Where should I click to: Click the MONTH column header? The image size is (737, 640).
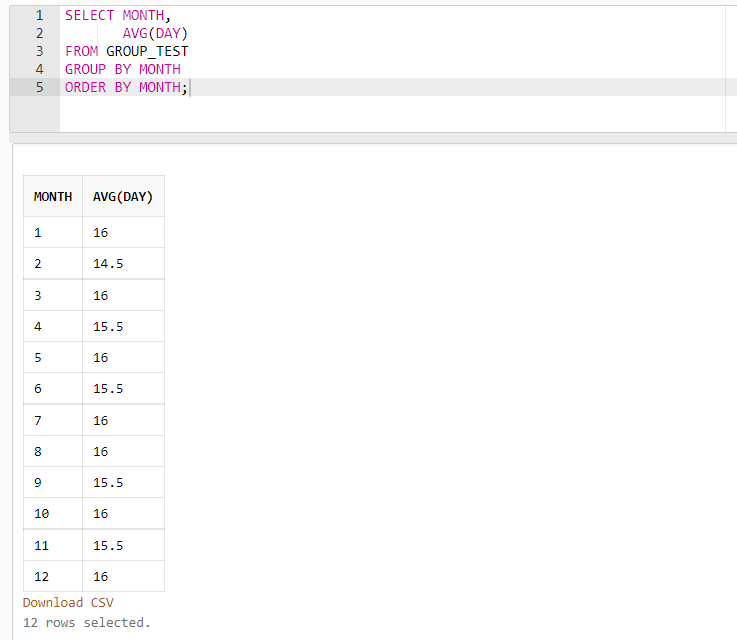tap(53, 196)
